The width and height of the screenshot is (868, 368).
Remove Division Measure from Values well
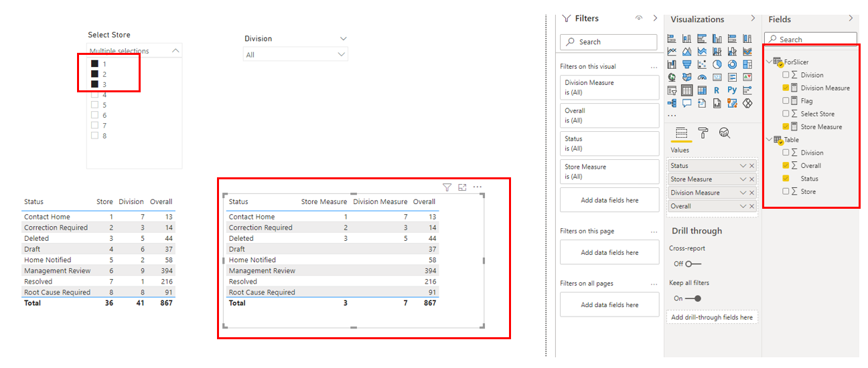point(752,193)
